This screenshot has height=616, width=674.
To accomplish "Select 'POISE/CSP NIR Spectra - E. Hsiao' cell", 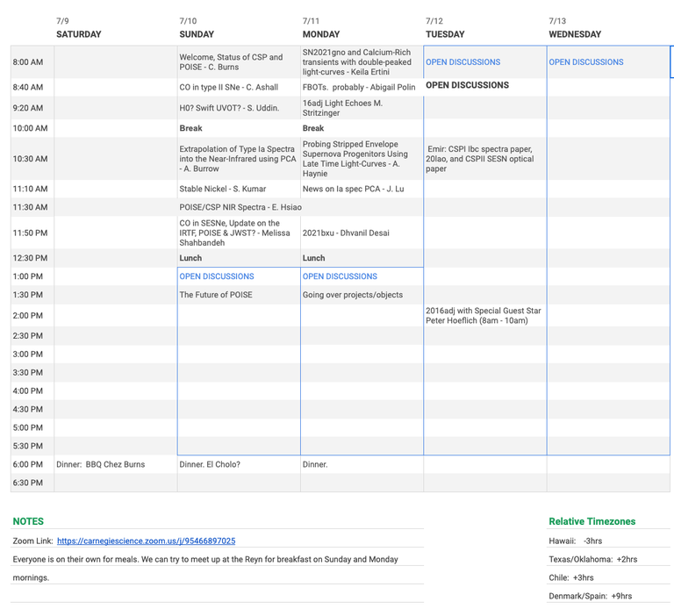I will pos(240,207).
